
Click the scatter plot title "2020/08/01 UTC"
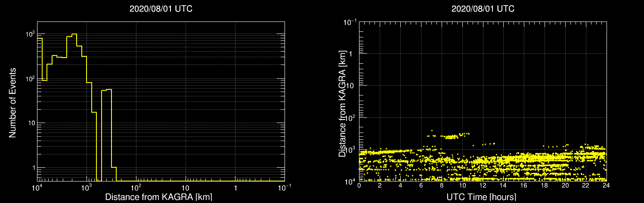[483, 9]
